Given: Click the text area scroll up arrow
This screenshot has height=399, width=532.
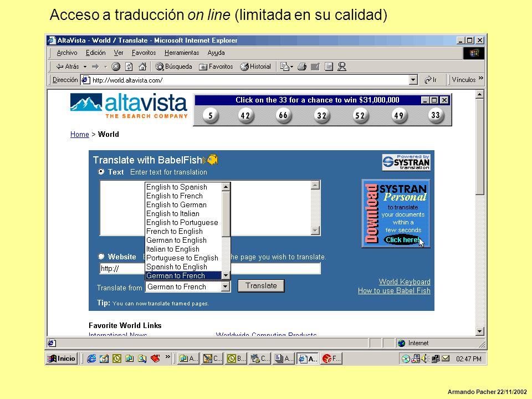Looking at the screenshot, I should click(x=315, y=185).
